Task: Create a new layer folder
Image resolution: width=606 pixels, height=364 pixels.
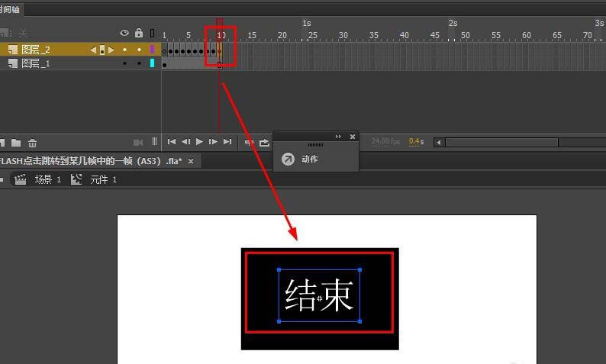Action: [16, 143]
